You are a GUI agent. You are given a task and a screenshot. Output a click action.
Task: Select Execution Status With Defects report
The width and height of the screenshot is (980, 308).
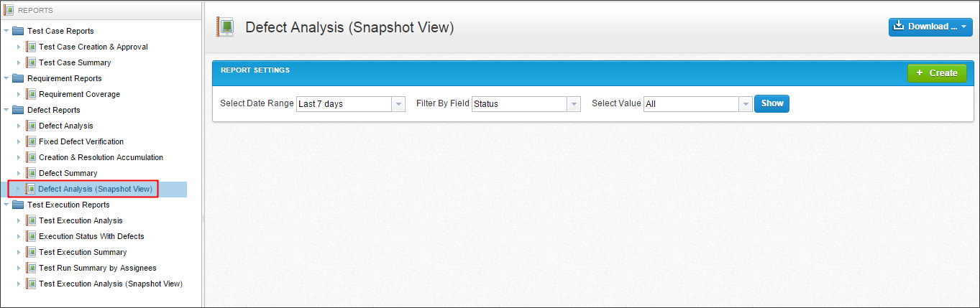tap(91, 236)
